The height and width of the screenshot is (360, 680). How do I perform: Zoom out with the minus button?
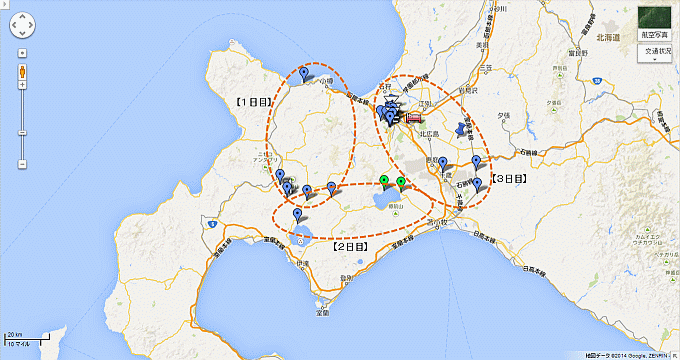(x=22, y=164)
